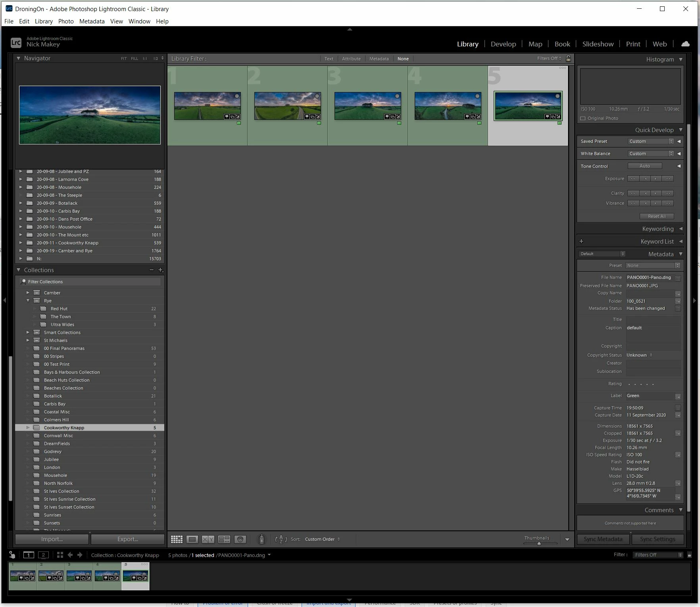700x607 pixels.
Task: Select the Painter spray can tool
Action: pyautogui.click(x=262, y=539)
